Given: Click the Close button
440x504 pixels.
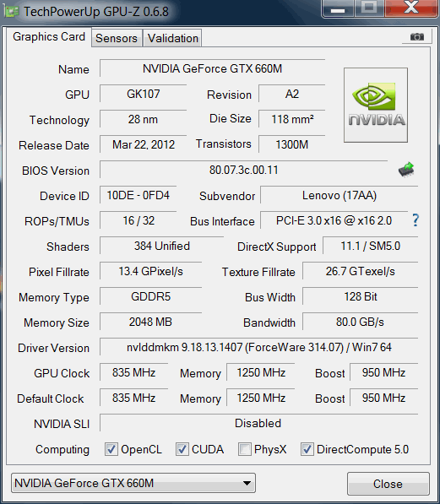Looking at the screenshot, I should (x=388, y=484).
